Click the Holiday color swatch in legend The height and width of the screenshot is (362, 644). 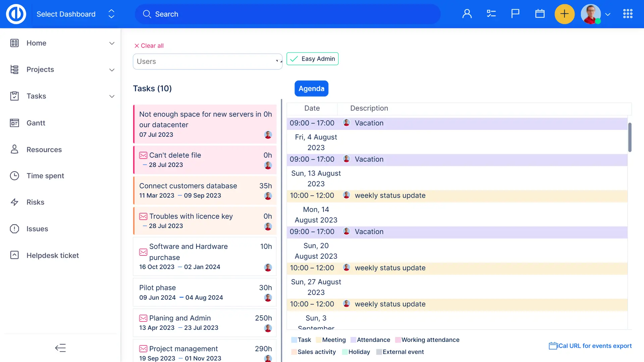click(344, 352)
